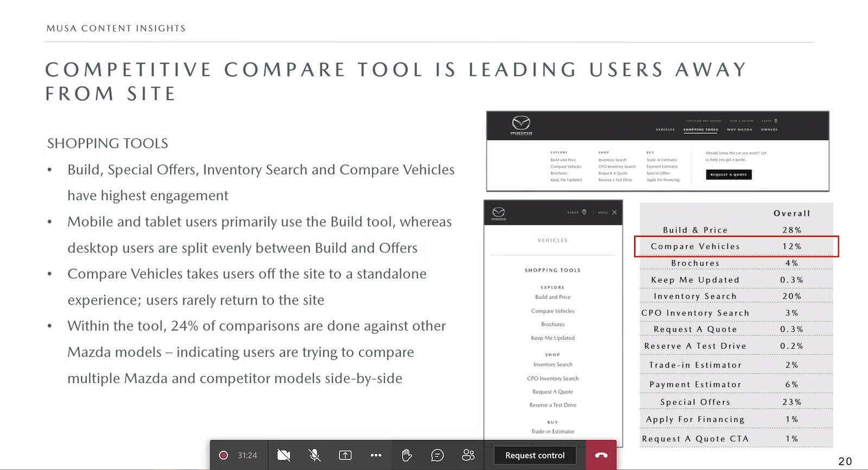Click the SHOPPING TOOLS slide subheading
868x470 pixels.
tap(107, 144)
